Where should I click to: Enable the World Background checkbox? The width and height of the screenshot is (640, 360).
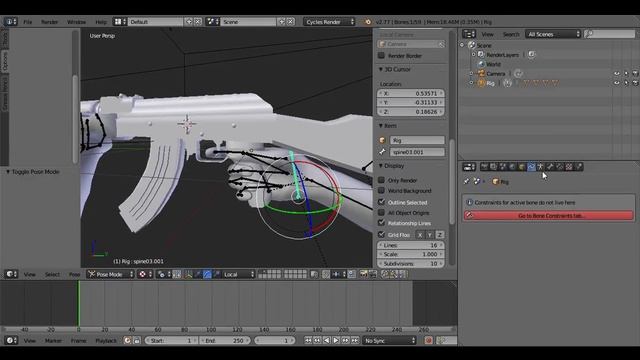(x=381, y=191)
